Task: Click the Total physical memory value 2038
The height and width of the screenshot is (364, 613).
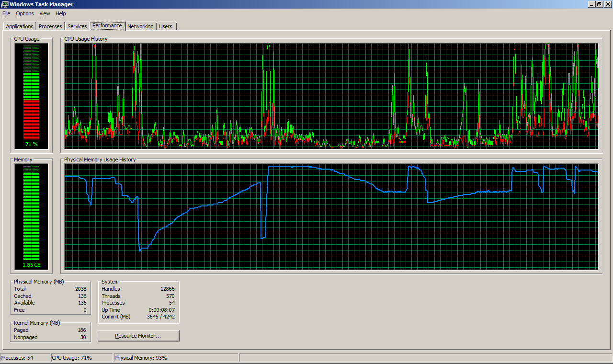Action: tap(81, 289)
